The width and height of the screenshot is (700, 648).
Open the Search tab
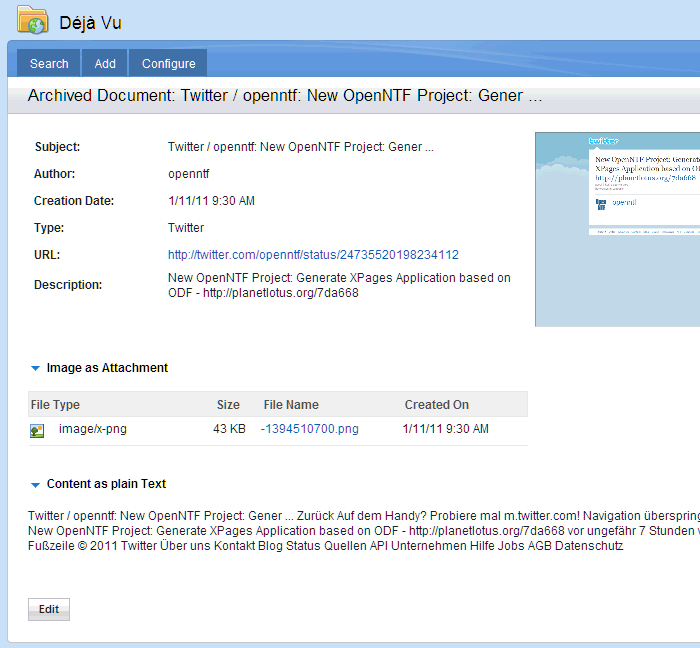[49, 63]
